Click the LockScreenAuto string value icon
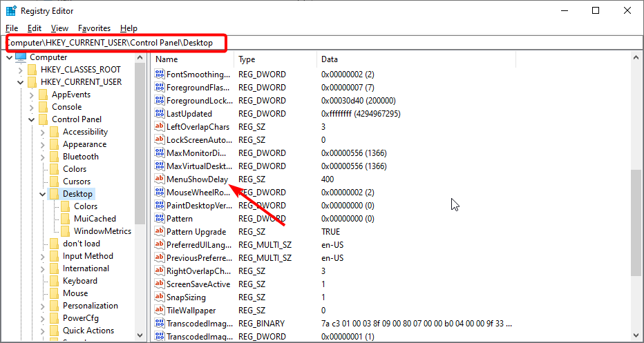 pos(160,140)
